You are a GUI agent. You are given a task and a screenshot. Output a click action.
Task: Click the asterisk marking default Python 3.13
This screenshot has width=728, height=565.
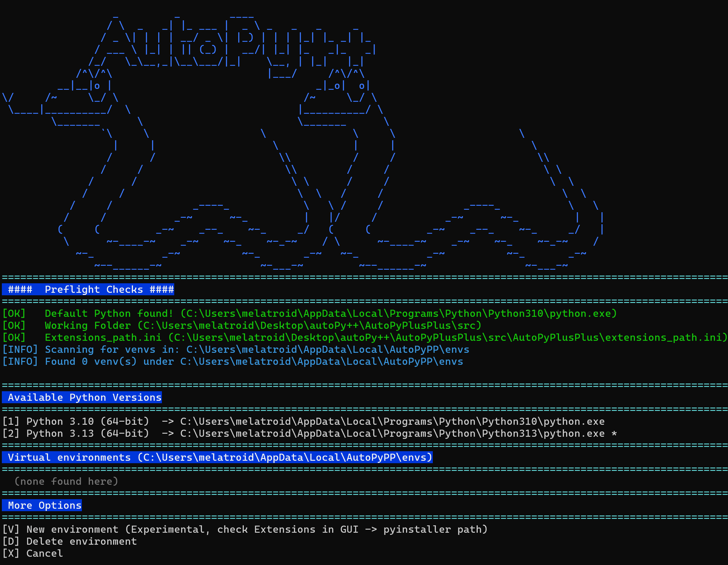[x=614, y=433]
